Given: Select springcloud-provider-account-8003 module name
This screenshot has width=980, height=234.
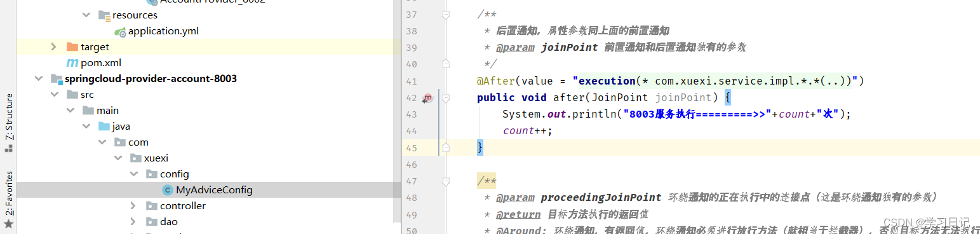Looking at the screenshot, I should [151, 79].
